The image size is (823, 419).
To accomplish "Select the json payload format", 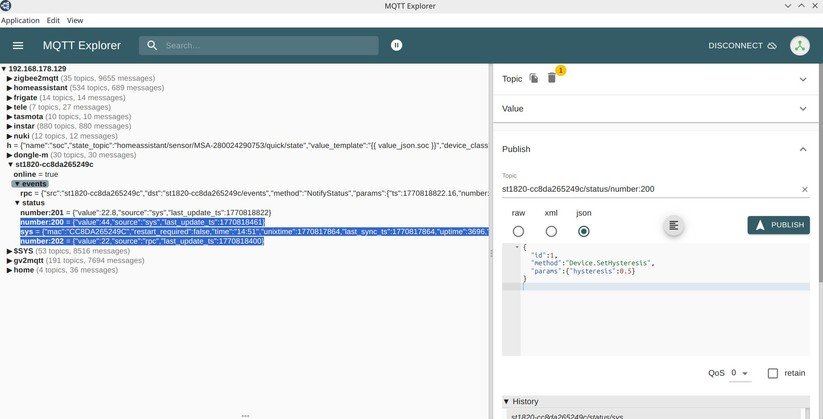I will pos(584,231).
